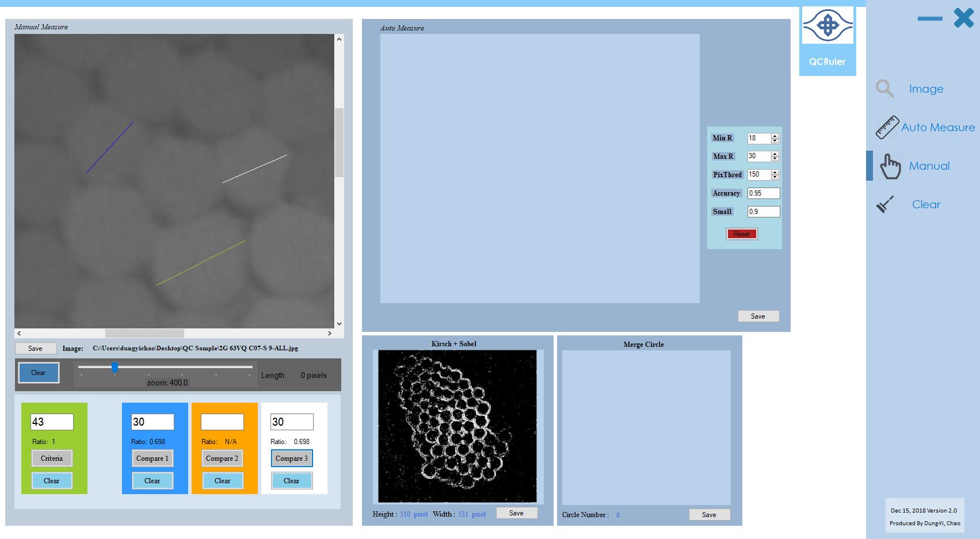Click the horizontal scrollbar left arrow
The height and width of the screenshot is (539, 980).
(x=19, y=333)
